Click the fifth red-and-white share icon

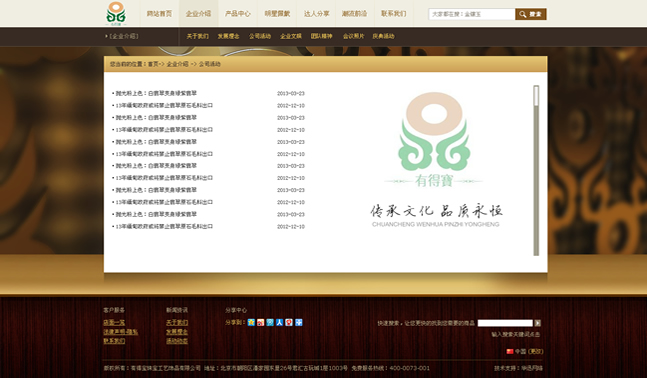(x=289, y=322)
